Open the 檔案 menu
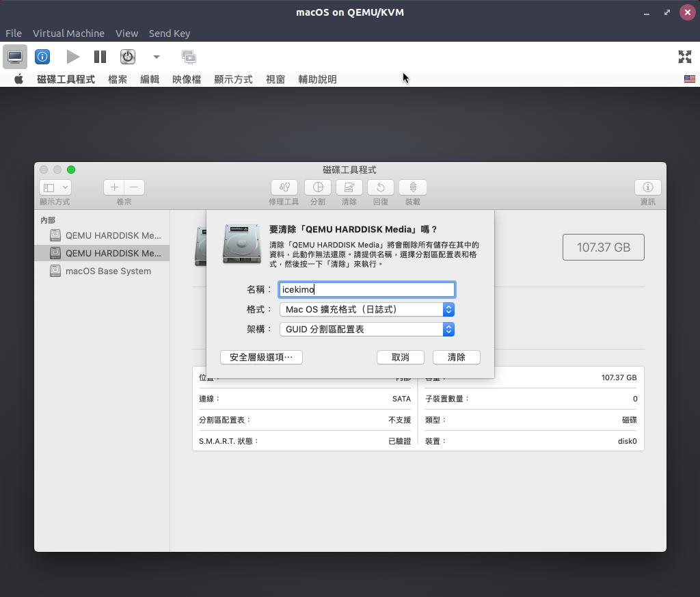 118,79
